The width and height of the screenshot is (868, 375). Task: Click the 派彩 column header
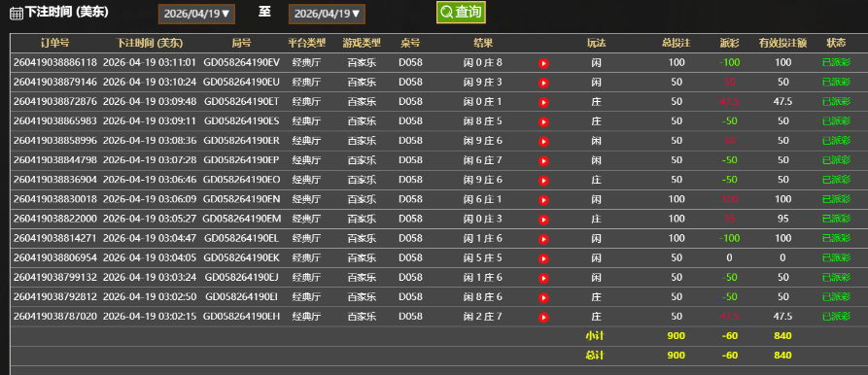(x=730, y=43)
